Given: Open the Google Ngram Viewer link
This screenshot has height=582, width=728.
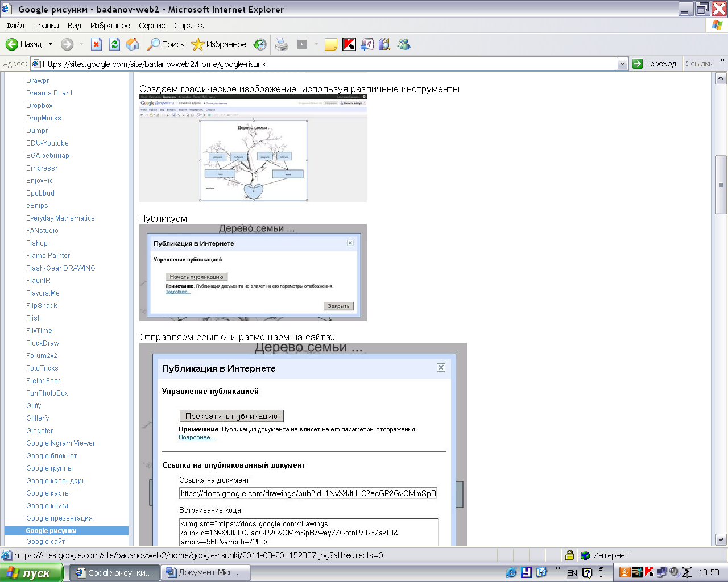Looking at the screenshot, I should coord(60,443).
